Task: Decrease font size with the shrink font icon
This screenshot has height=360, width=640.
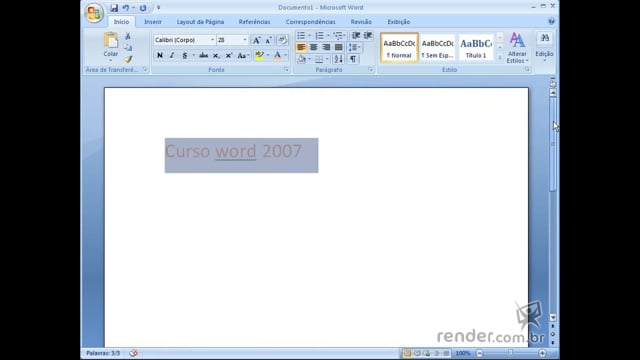Action: 269,40
